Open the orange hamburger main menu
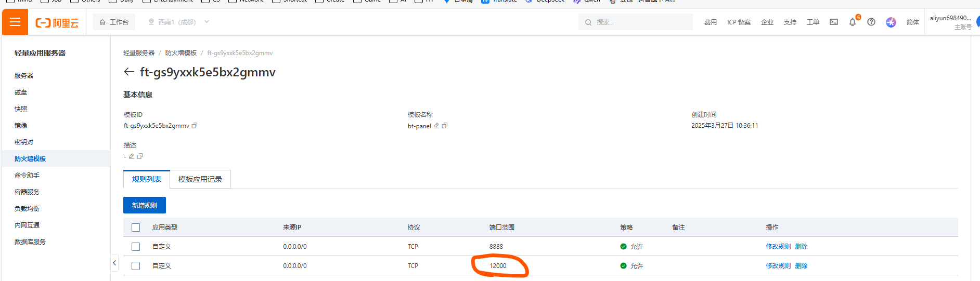980x281 pixels. click(15, 22)
